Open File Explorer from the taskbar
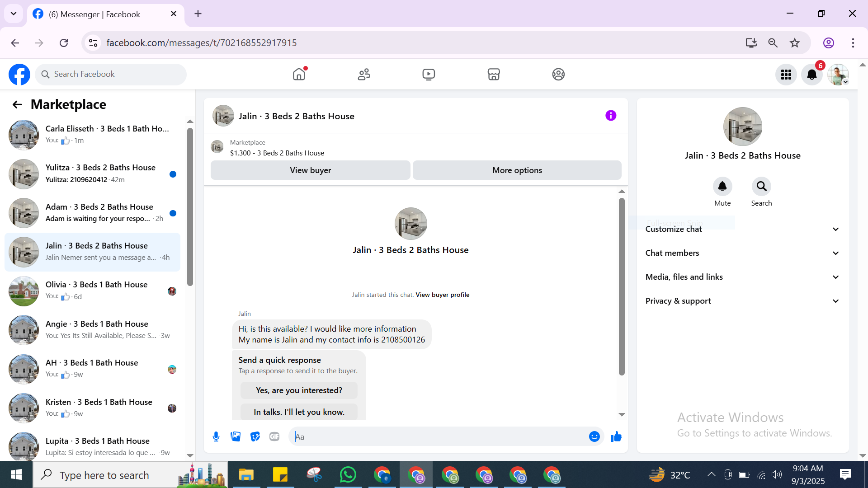 click(246, 475)
